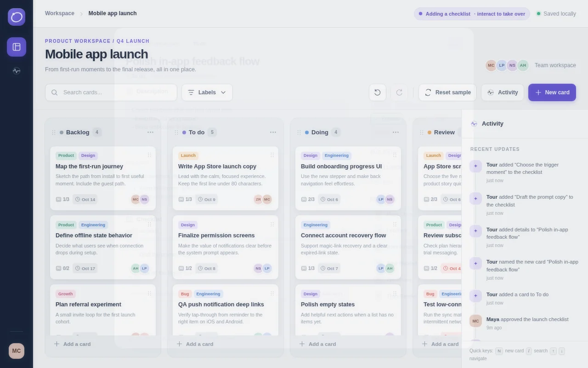Grab the Backlog column drag handle
The image size is (588, 368).
(54, 132)
